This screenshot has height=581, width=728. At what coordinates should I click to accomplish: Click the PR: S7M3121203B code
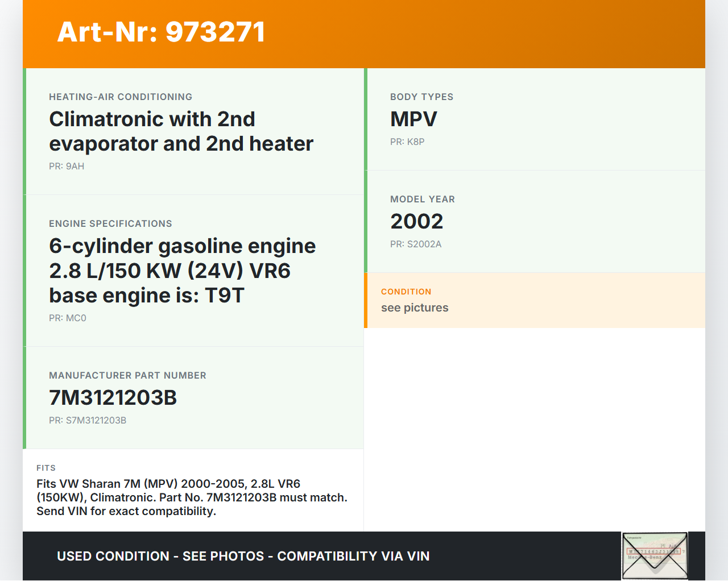(x=88, y=420)
